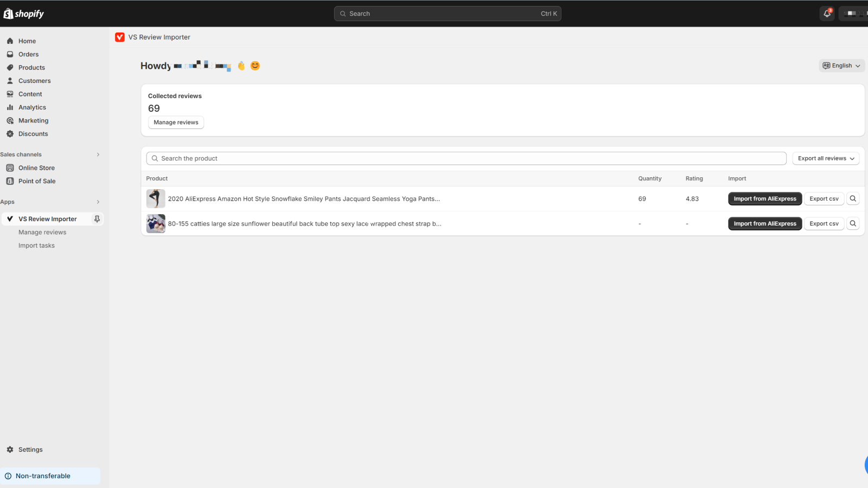Click the Search the product field
This screenshot has height=488, width=868.
click(466, 158)
